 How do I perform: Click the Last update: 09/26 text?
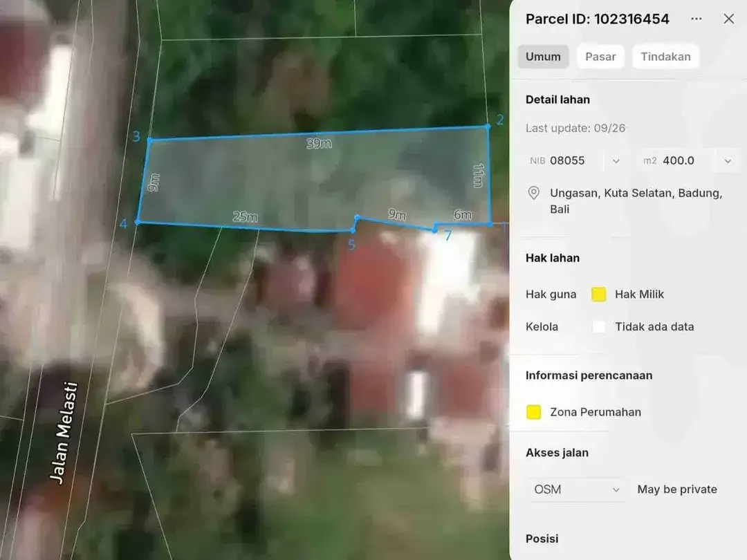575,128
